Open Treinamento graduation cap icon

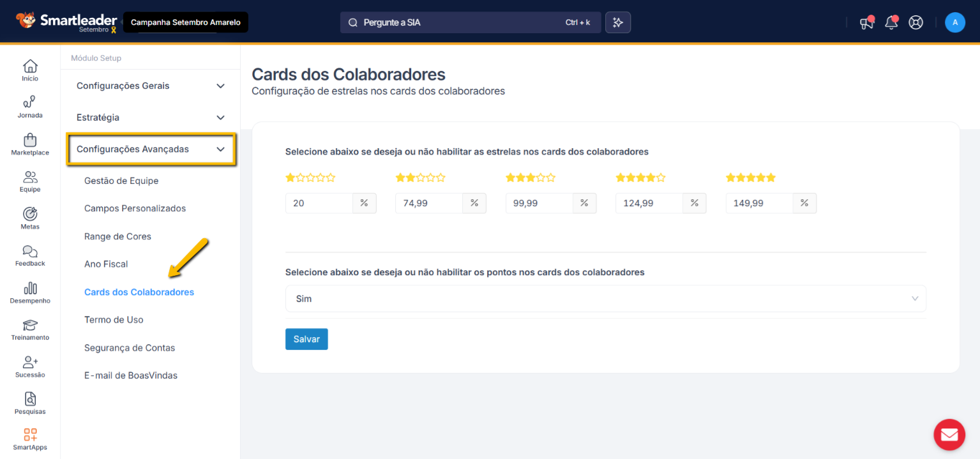29,326
